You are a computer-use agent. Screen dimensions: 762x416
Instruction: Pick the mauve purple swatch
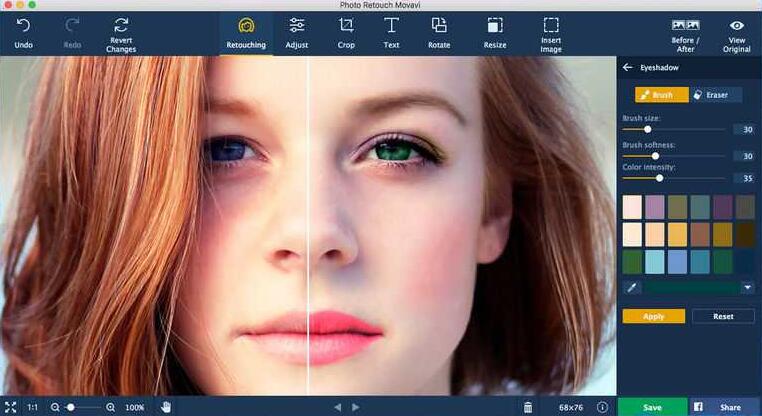[x=655, y=207]
